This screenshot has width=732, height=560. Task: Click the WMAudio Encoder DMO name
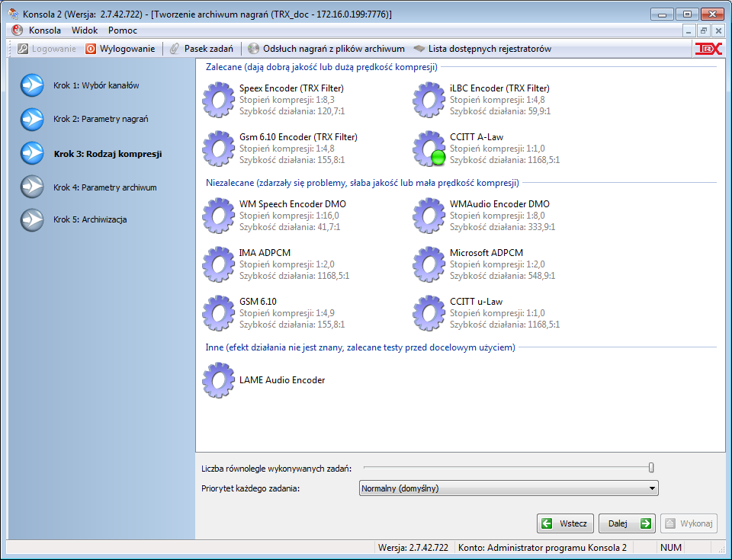tap(499, 204)
